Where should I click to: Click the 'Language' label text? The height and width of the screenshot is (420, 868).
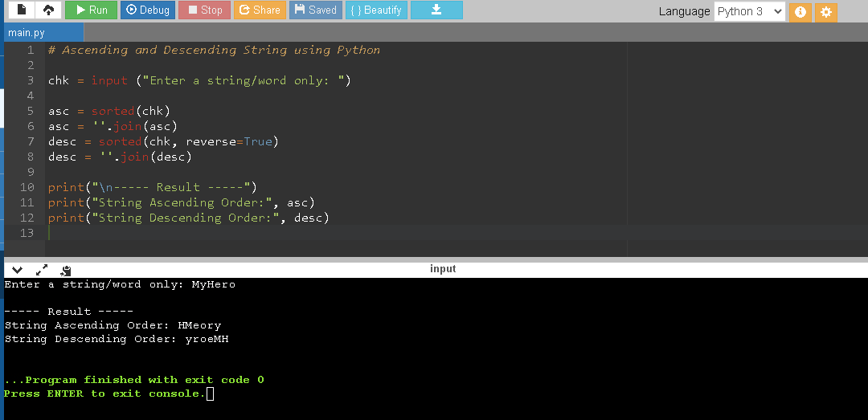click(684, 11)
